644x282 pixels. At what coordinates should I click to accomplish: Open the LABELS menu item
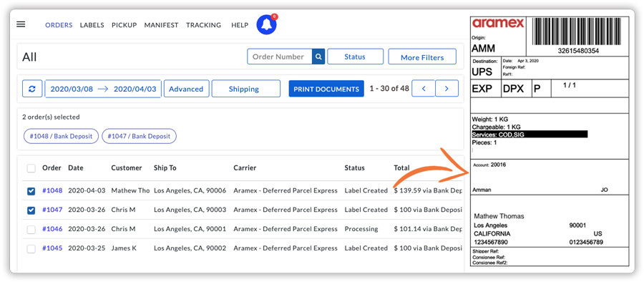tap(92, 25)
